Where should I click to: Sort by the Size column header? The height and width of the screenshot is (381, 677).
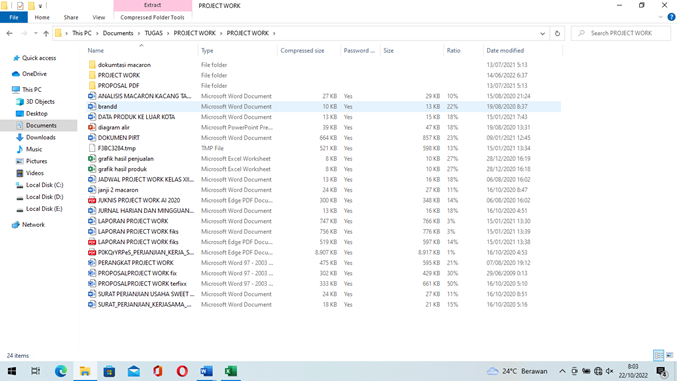(x=412, y=51)
